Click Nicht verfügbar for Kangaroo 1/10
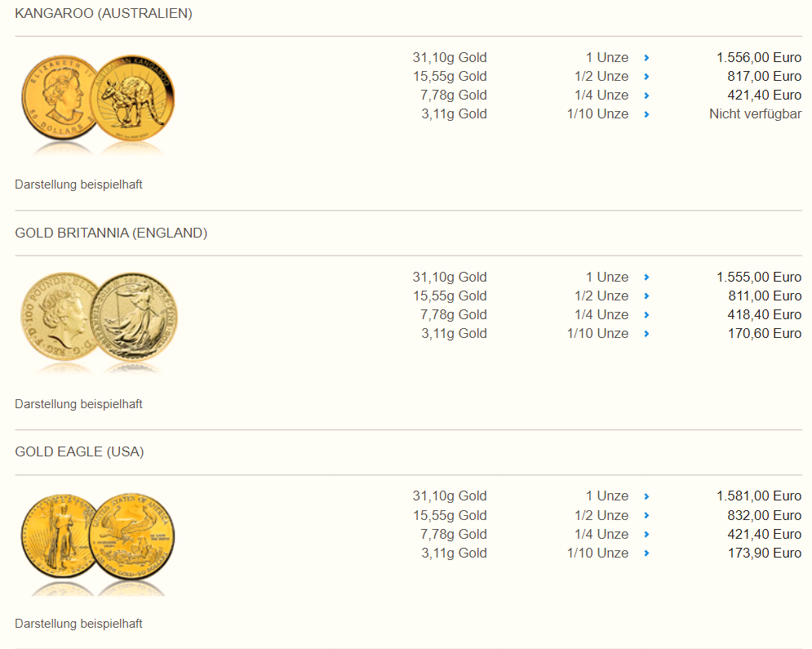This screenshot has height=649, width=812. pos(755,114)
